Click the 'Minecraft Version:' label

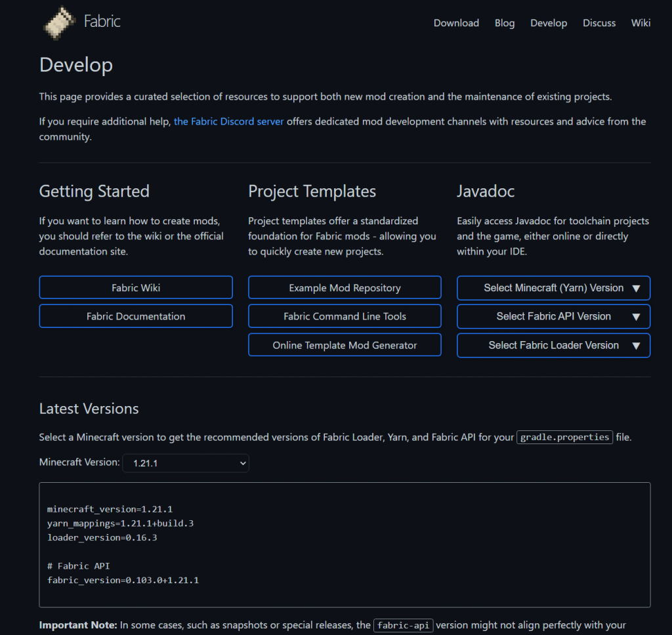[79, 462]
